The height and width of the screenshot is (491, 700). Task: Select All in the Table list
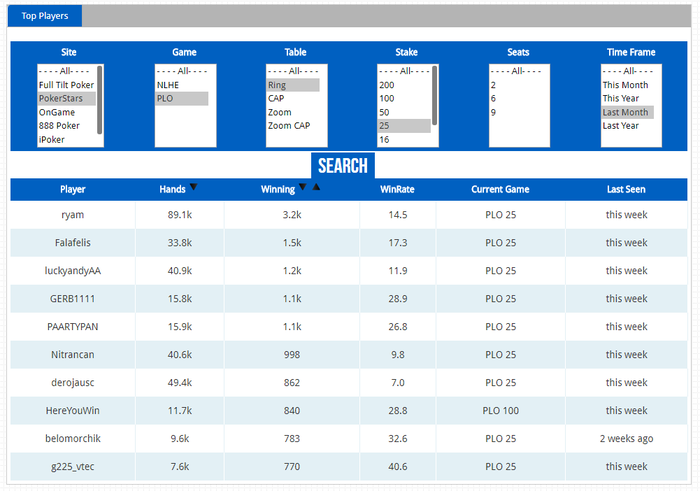293,71
